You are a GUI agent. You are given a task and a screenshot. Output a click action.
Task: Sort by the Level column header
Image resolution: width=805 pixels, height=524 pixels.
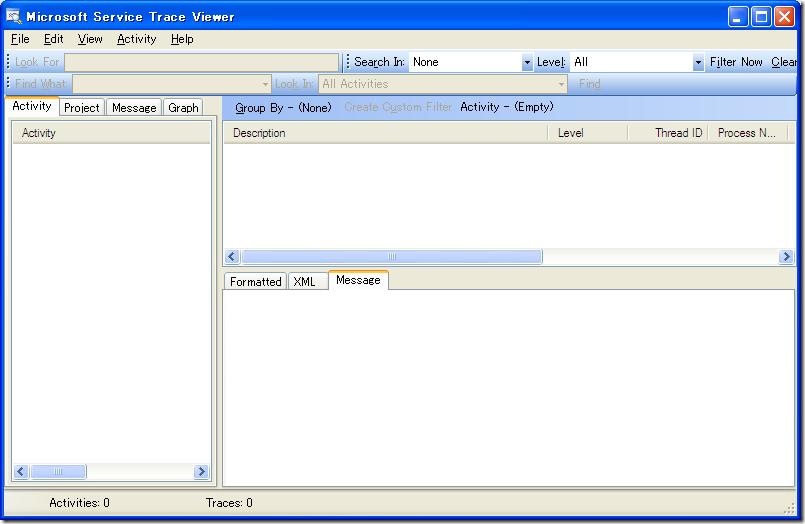[x=587, y=133]
